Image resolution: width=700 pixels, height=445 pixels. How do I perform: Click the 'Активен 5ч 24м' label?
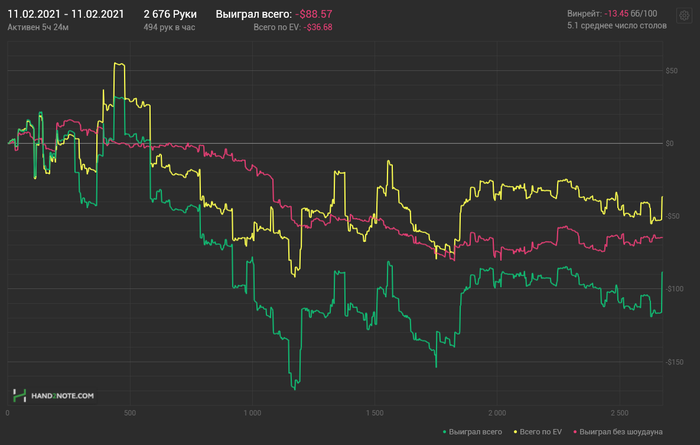click(x=37, y=27)
